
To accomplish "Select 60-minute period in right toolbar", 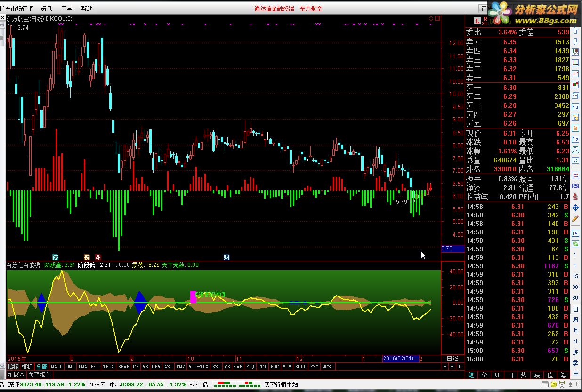I will [575, 298].
